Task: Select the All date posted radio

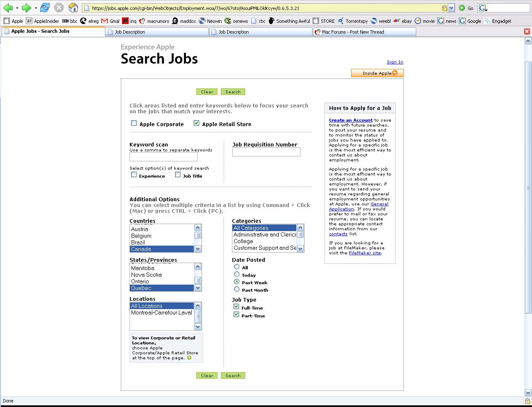Action: pos(237,267)
